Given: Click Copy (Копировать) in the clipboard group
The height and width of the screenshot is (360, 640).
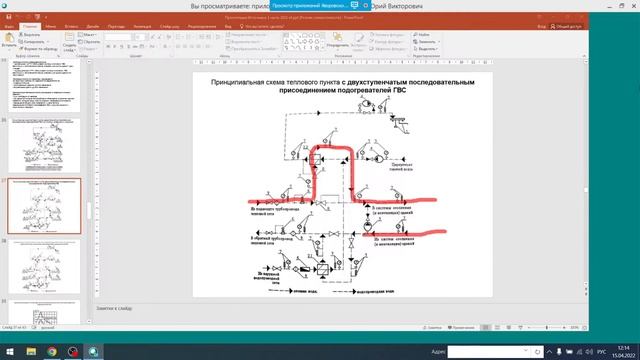Looking at the screenshot, I should click(32, 42).
